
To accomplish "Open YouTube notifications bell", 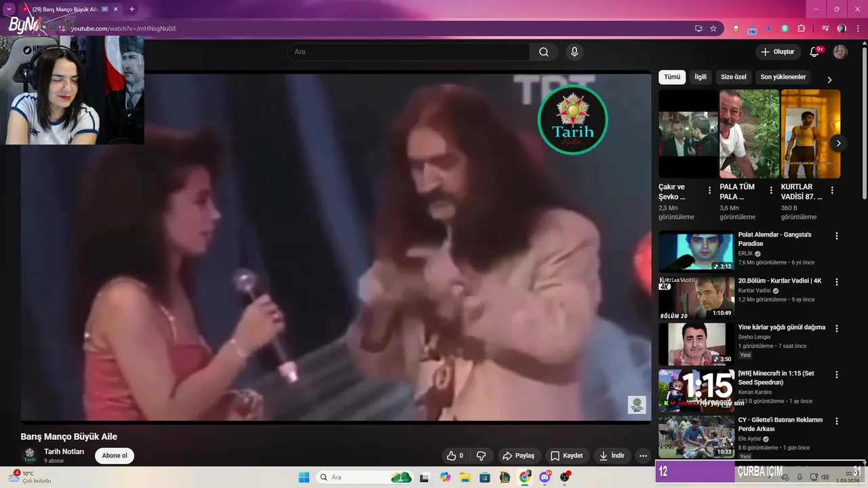I will 814,52.
